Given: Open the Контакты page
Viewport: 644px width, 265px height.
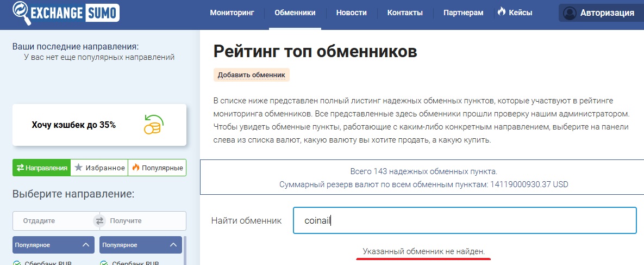Looking at the screenshot, I should coord(405,13).
